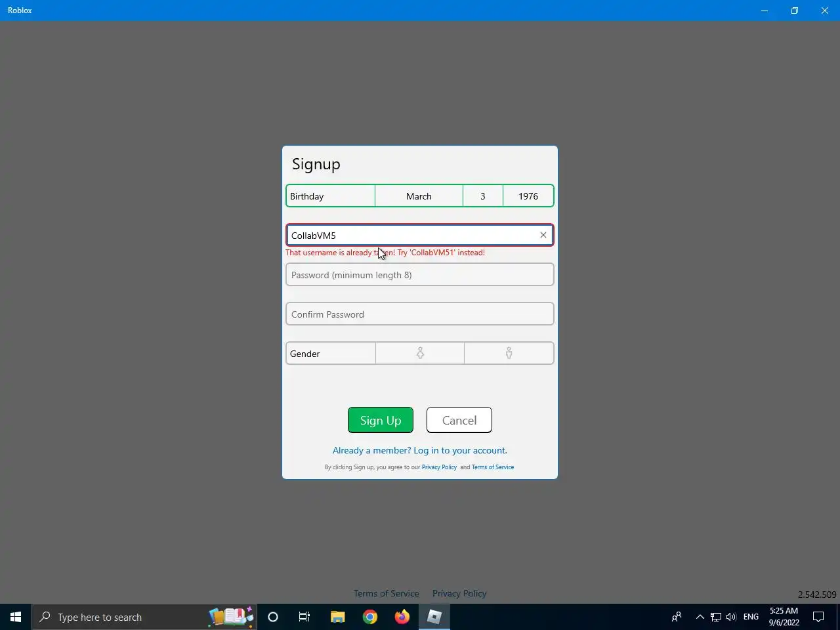The width and height of the screenshot is (840, 630).
Task: Minimize the Roblox window
Action: (765, 10)
